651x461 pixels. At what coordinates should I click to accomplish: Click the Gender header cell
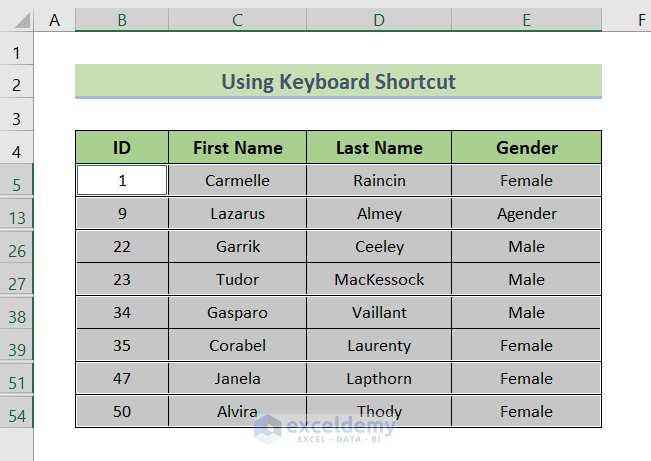pyautogui.click(x=526, y=147)
